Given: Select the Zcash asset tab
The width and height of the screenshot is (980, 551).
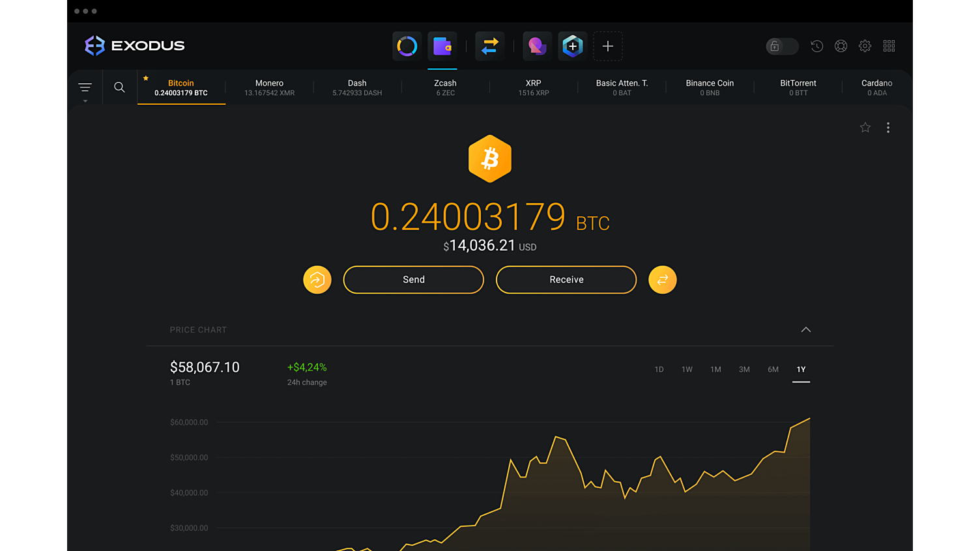Looking at the screenshot, I should (445, 88).
